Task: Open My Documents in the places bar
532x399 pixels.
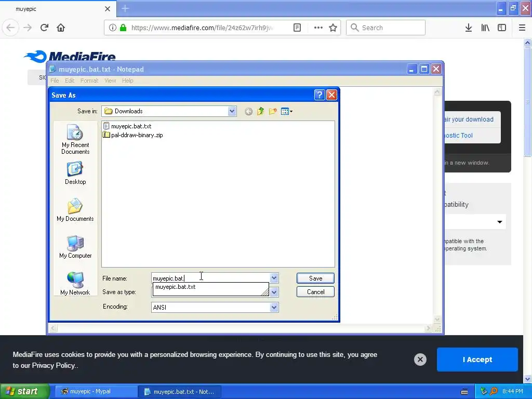Action: tap(75, 210)
